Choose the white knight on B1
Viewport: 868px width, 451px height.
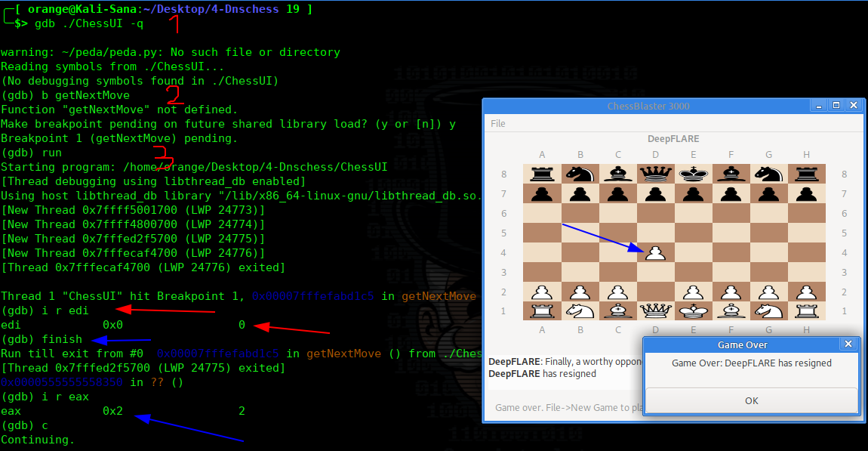pyautogui.click(x=580, y=310)
